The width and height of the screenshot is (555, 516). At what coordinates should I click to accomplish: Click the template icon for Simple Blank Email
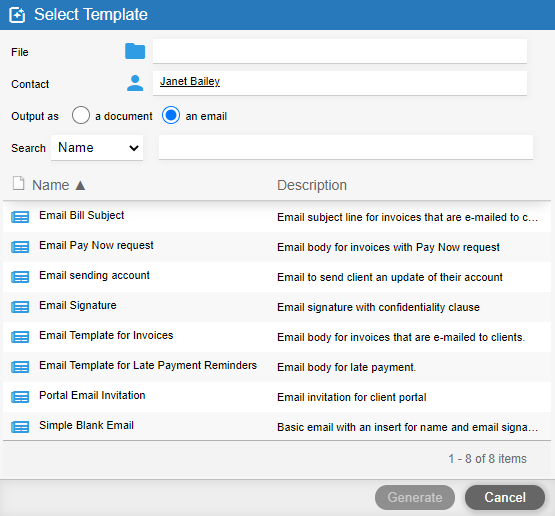(20, 427)
